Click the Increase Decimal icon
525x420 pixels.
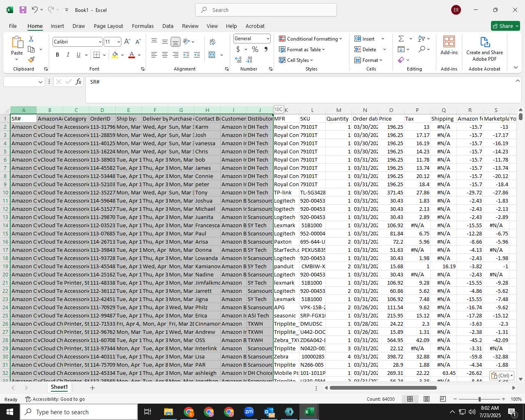238,60
